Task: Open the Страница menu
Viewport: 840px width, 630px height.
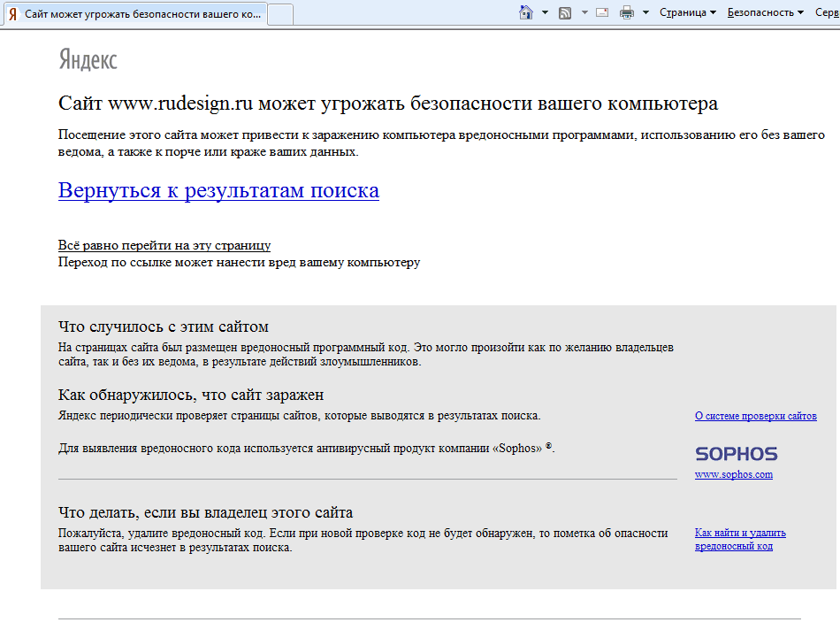Action: click(687, 12)
